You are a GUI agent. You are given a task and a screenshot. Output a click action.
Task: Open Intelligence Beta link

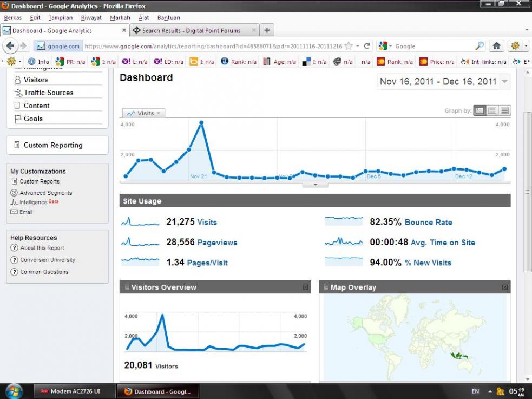34,202
